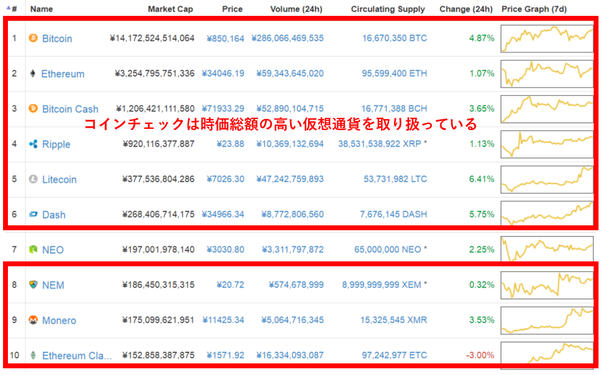
Task: Open the Ripple name link
Action: point(56,144)
